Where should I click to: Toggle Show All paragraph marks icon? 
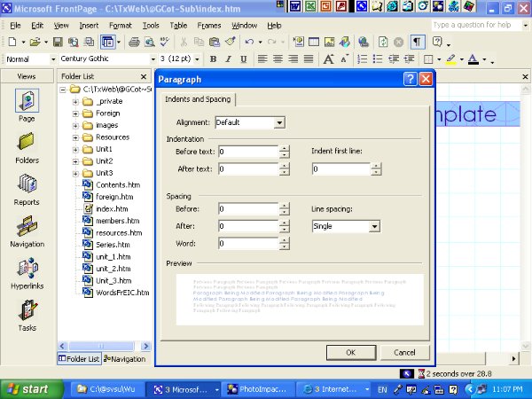coord(416,42)
